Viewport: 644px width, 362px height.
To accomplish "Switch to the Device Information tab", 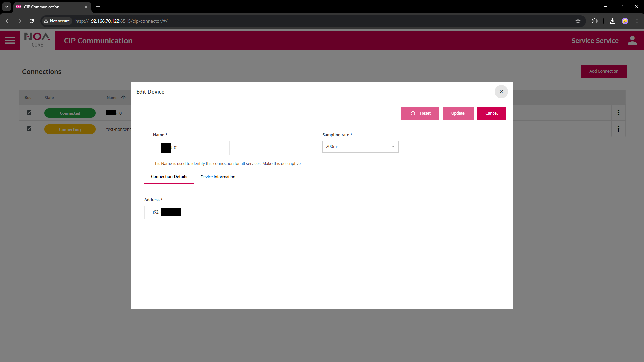I will click(x=218, y=177).
